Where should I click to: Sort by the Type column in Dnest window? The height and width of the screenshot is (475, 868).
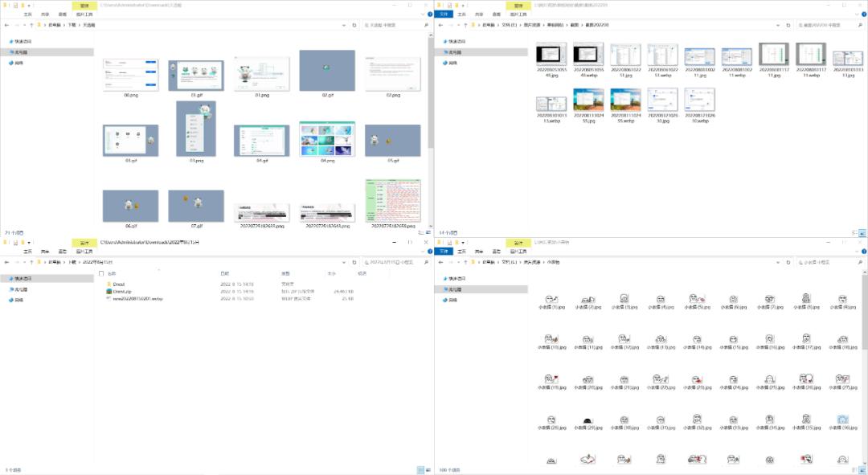point(285,273)
